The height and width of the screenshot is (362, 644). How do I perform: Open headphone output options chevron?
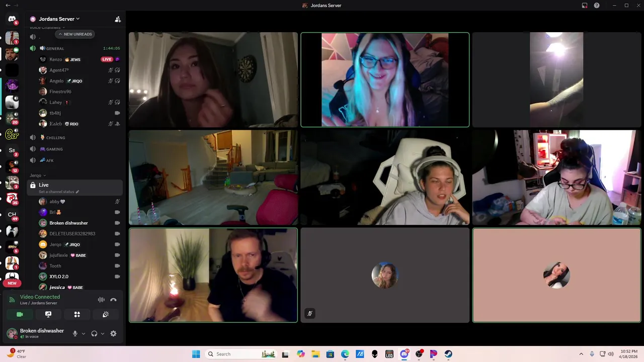pyautogui.click(x=103, y=333)
